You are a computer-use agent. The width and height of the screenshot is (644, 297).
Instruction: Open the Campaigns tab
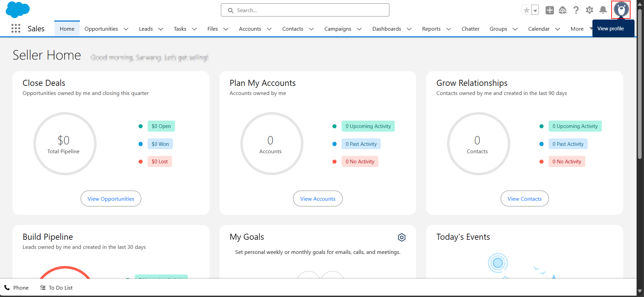(338, 29)
